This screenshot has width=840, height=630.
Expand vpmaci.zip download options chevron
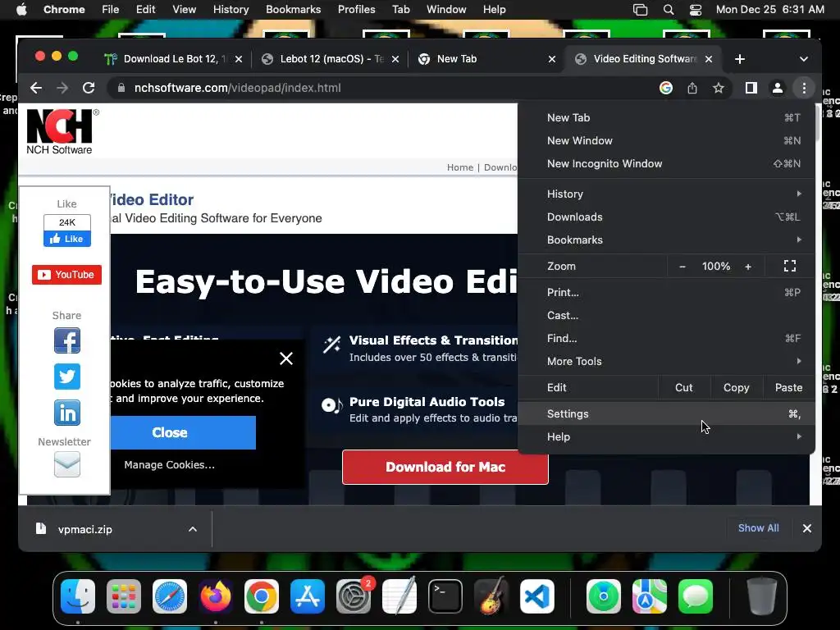[x=192, y=529]
